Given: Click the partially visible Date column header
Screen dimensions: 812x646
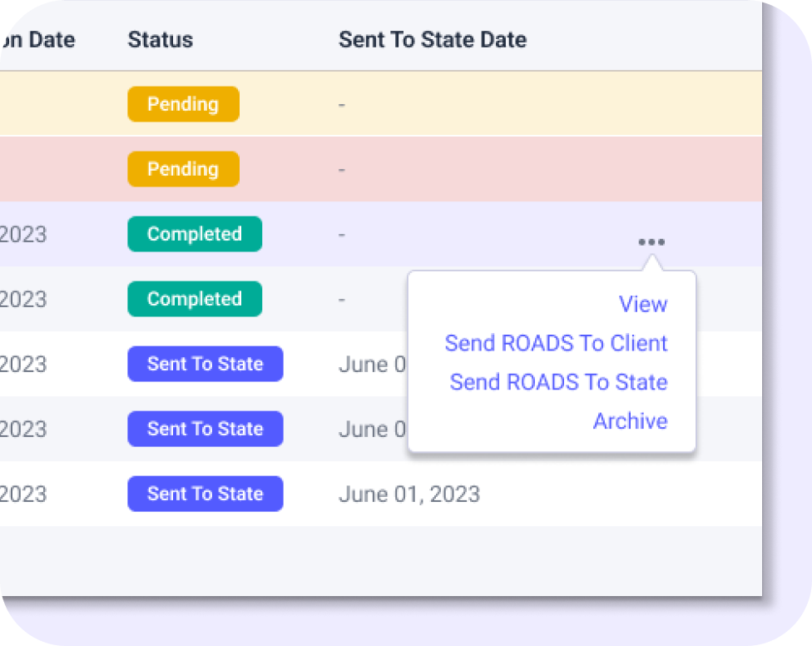Looking at the screenshot, I should [38, 40].
